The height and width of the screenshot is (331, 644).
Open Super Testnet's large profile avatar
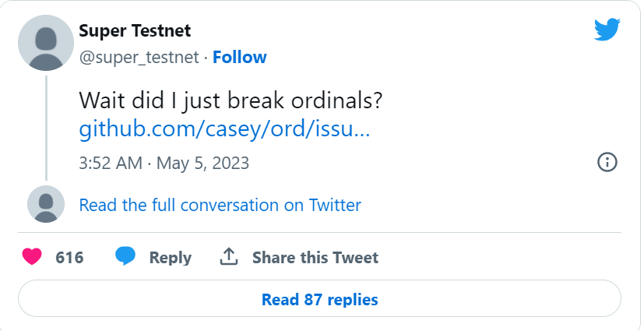click(x=46, y=42)
